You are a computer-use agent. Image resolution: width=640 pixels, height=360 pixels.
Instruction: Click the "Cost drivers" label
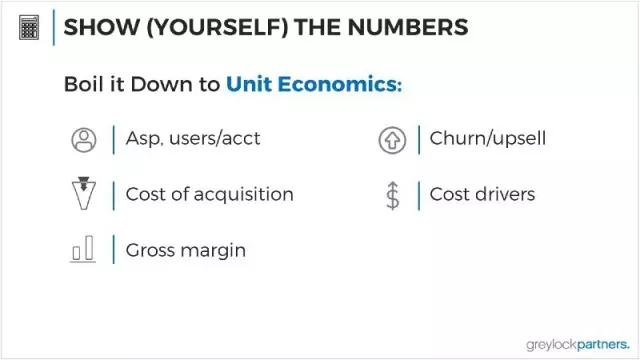(482, 194)
